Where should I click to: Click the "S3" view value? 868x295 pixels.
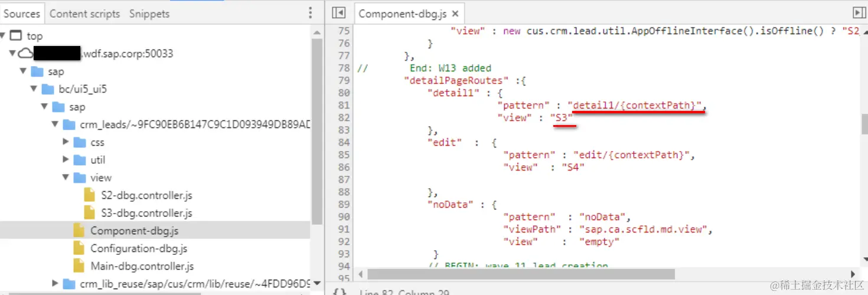[x=562, y=117]
